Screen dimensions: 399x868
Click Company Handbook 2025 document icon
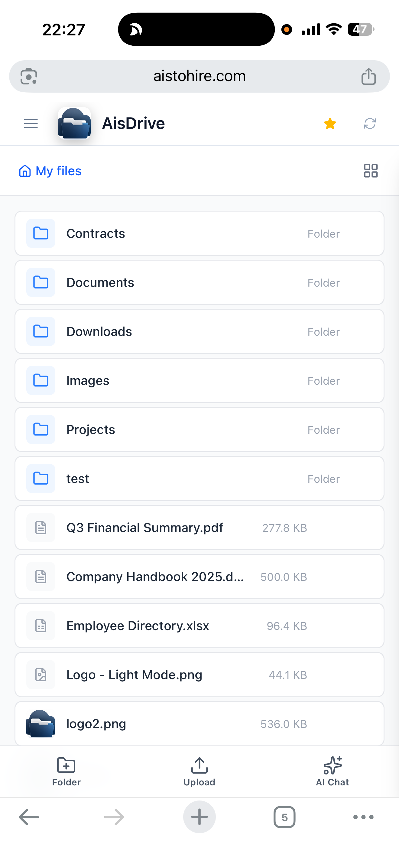pyautogui.click(x=41, y=577)
